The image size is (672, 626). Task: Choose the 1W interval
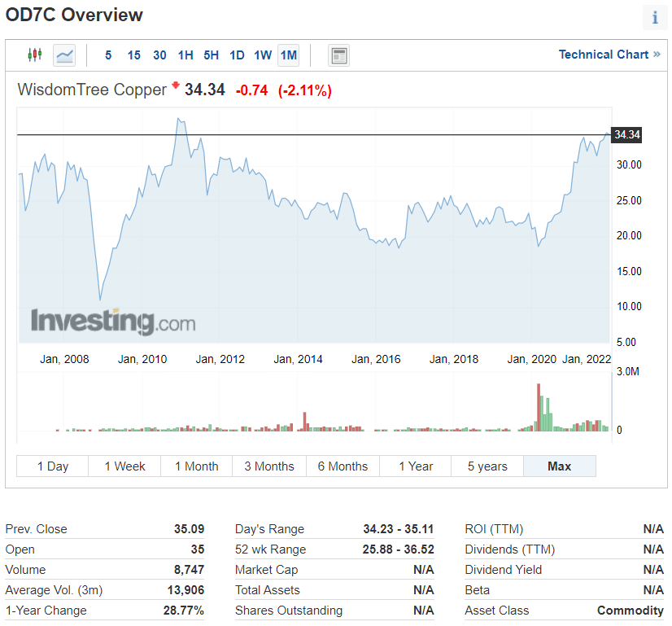(263, 55)
